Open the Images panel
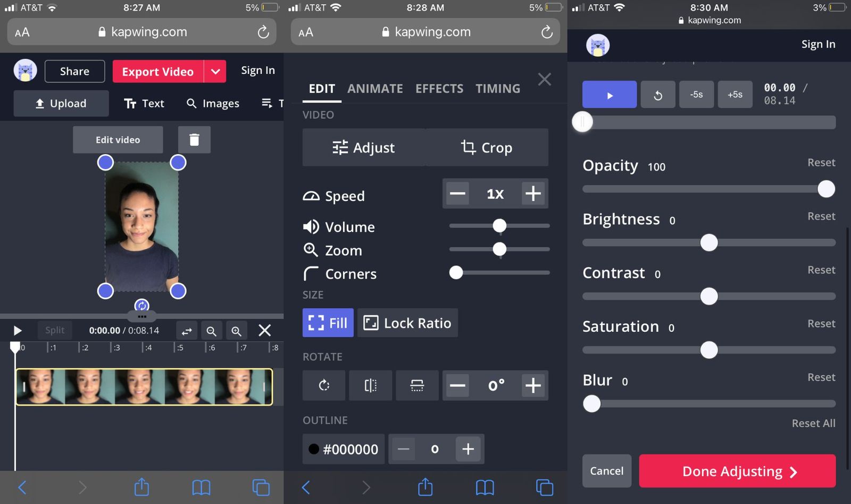The width and height of the screenshot is (851, 504). pyautogui.click(x=212, y=103)
